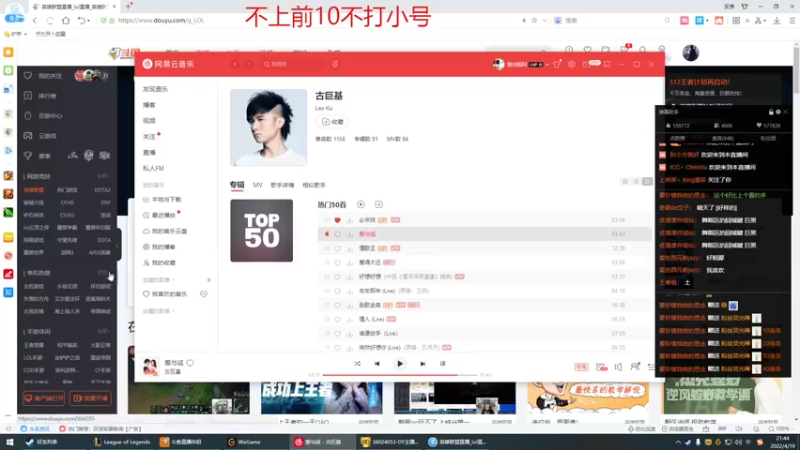Like the song 劲歌金曲

tap(337, 305)
